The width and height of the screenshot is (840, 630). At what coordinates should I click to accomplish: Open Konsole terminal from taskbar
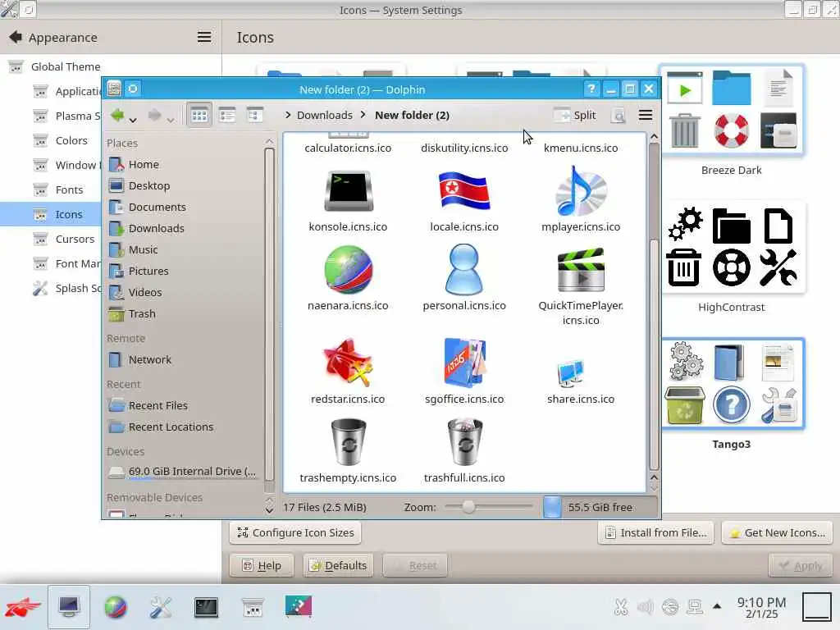pyautogui.click(x=206, y=607)
